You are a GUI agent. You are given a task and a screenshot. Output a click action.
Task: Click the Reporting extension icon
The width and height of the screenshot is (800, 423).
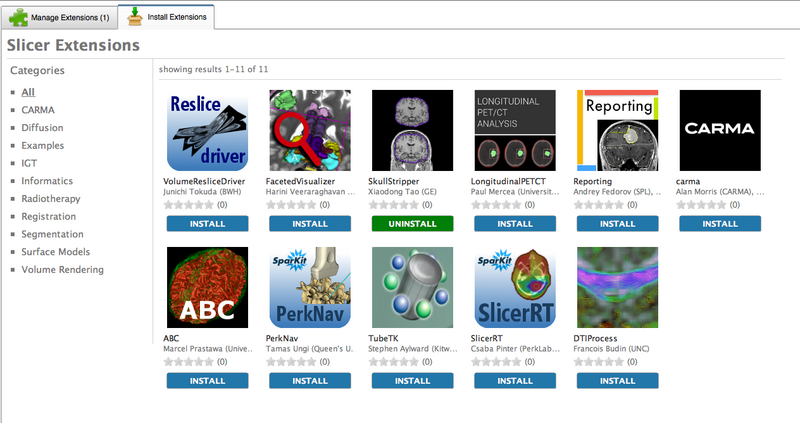tap(617, 131)
